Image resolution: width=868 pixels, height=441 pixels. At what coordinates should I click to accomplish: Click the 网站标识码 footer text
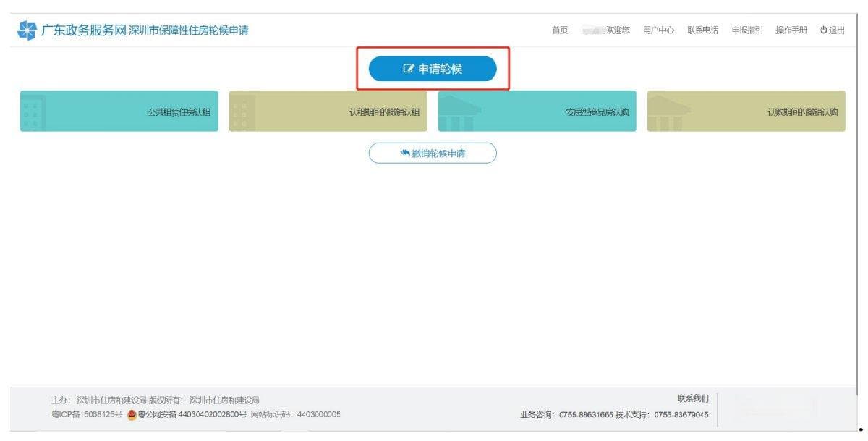295,414
